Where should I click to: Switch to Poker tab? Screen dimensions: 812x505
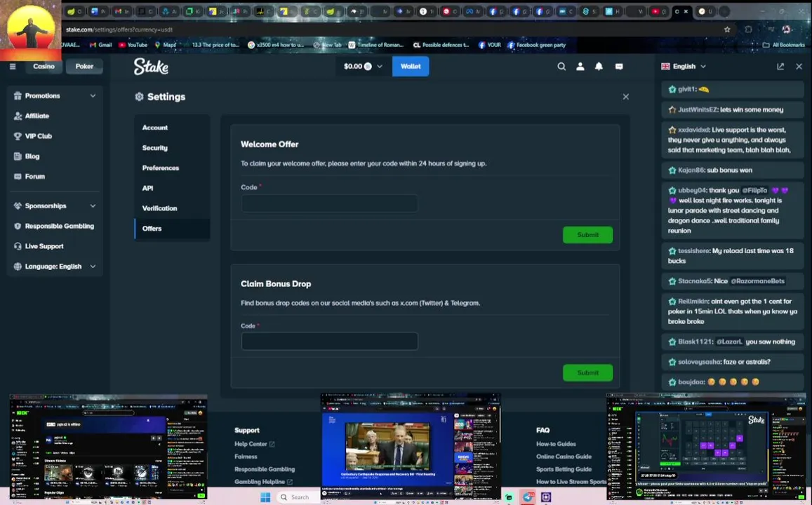pyautogui.click(x=84, y=66)
